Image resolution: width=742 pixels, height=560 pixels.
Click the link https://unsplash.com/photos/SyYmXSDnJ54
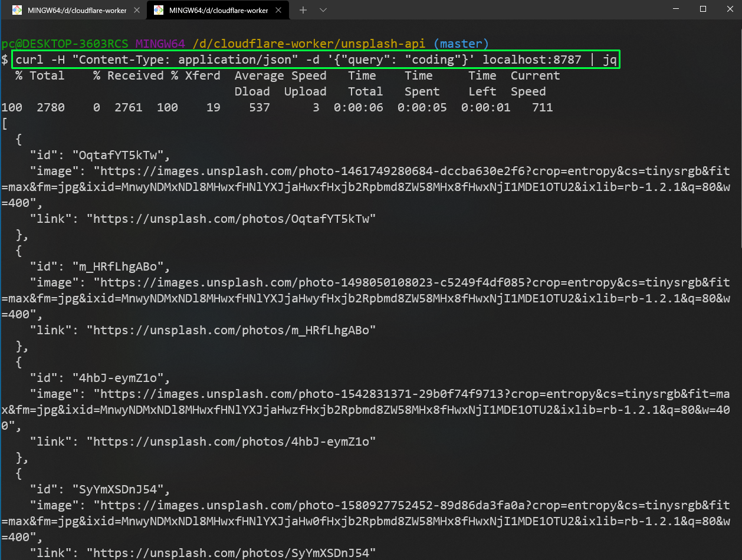point(231,553)
